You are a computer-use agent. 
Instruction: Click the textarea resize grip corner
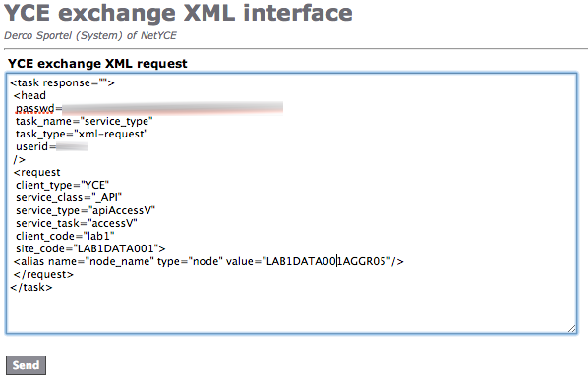[x=571, y=328]
